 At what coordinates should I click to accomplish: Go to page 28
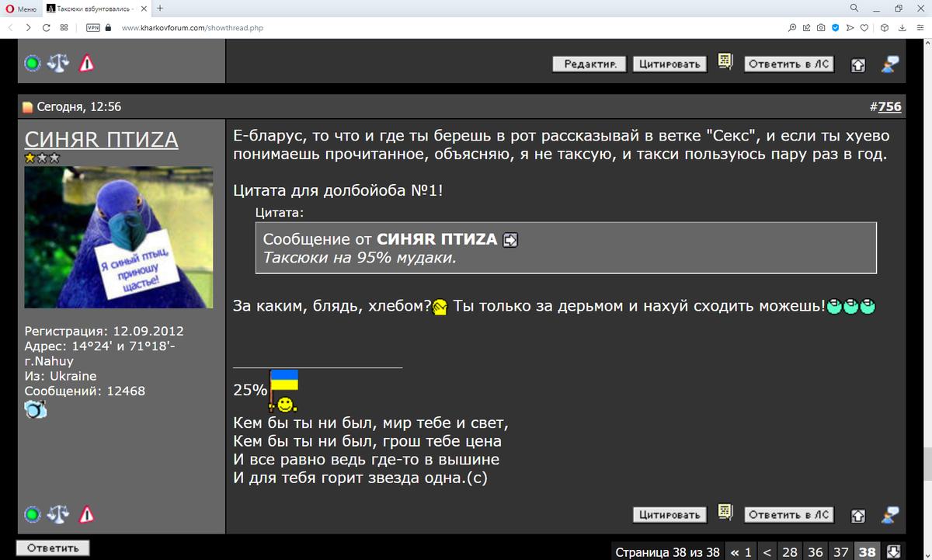(x=790, y=552)
